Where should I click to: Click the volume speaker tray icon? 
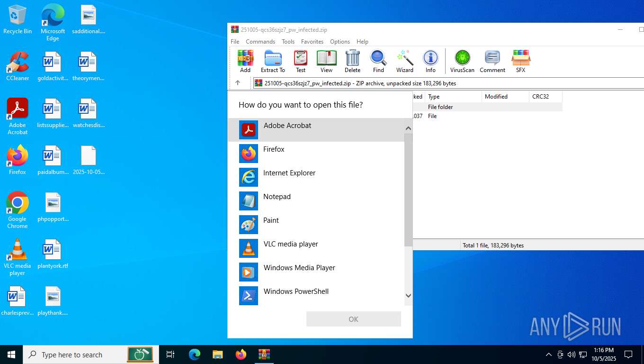point(571,355)
